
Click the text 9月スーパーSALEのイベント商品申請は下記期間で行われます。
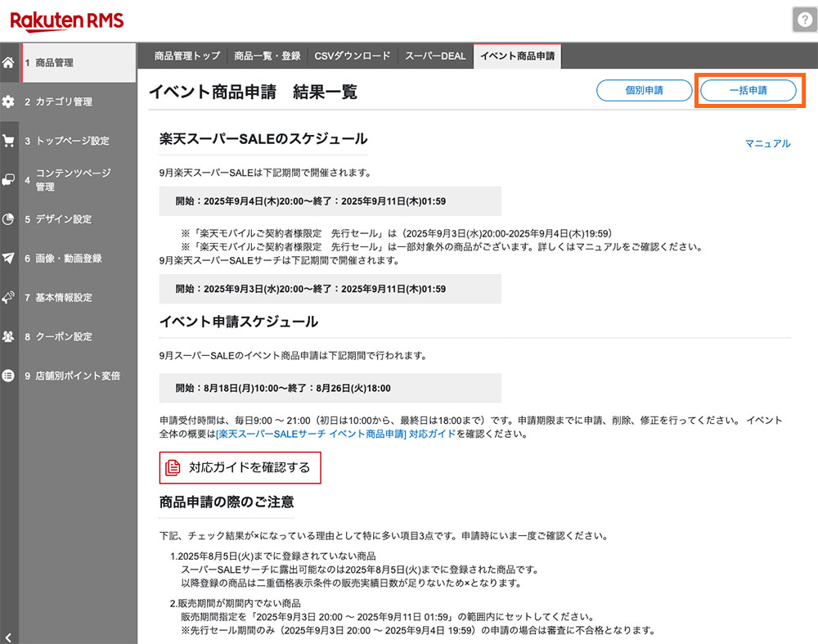[x=293, y=356]
